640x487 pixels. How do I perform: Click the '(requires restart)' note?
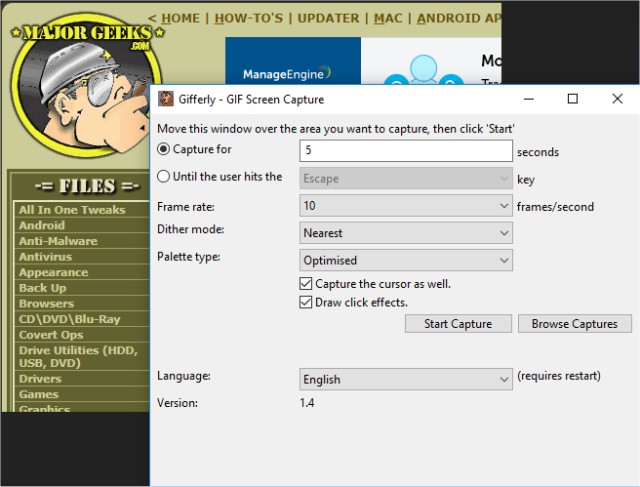[x=559, y=376]
